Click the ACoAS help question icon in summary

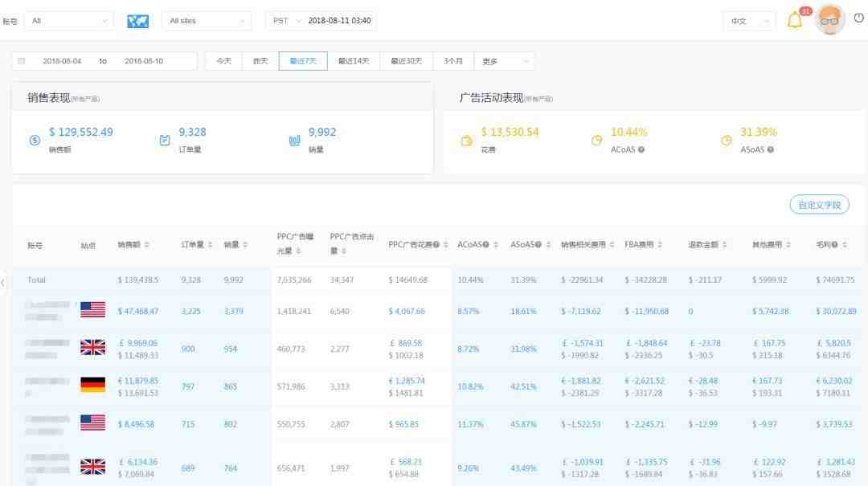tap(641, 149)
